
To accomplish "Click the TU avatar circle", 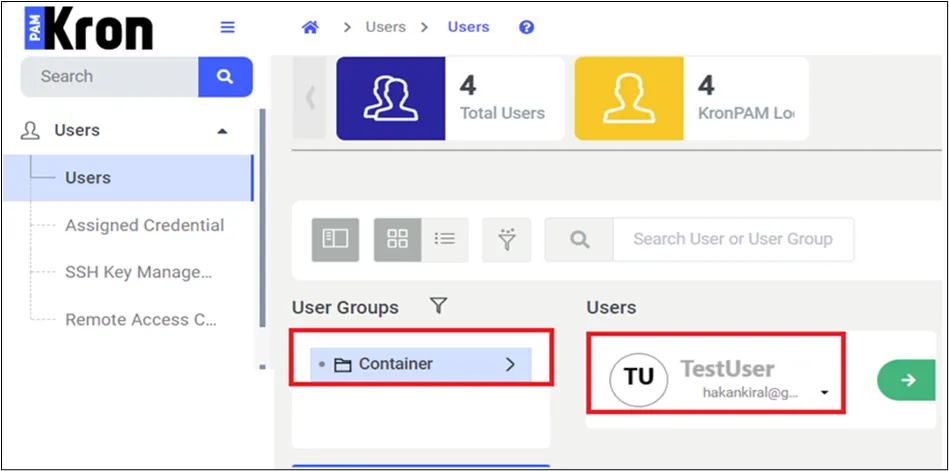I will pyautogui.click(x=639, y=379).
